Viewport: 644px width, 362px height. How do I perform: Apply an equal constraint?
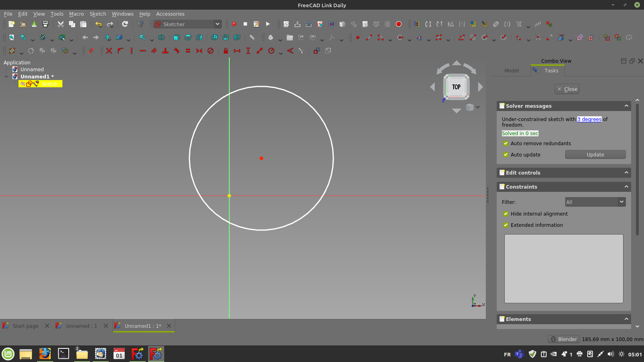(x=188, y=51)
